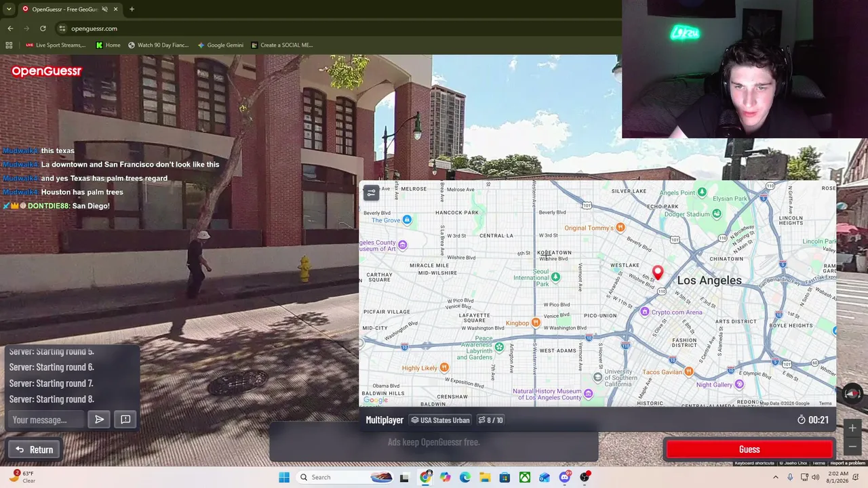The height and width of the screenshot is (488, 868).
Task: Open the Xbox app from the taskbar
Action: (x=525, y=477)
